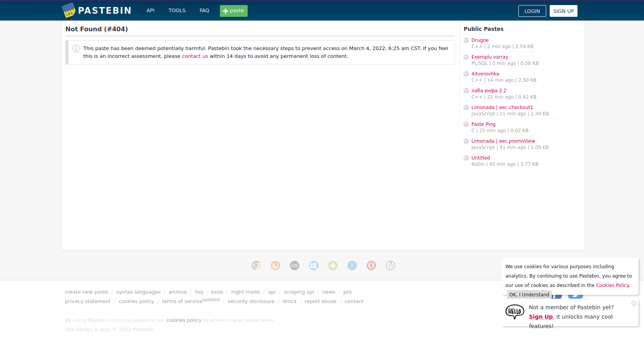Click globe icon beside Paste Ping
This screenshot has width=644, height=339.
(x=466, y=124)
